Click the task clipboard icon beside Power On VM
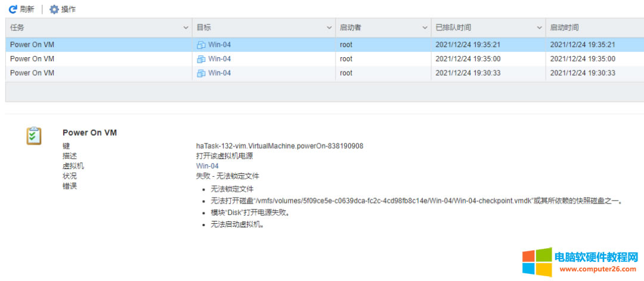This screenshot has height=281, width=644. click(x=33, y=136)
